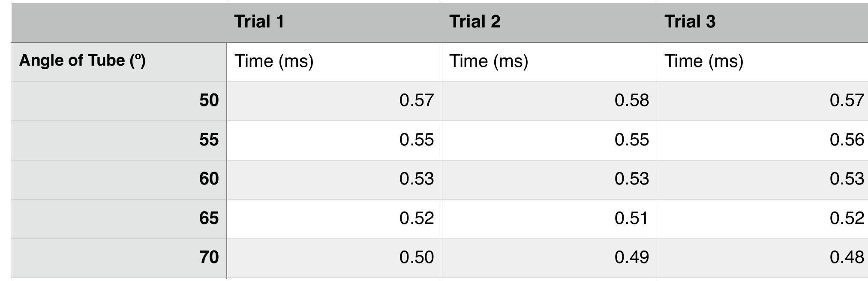Click the Trial 3 header cell
868x281 pixels.
point(762,22)
